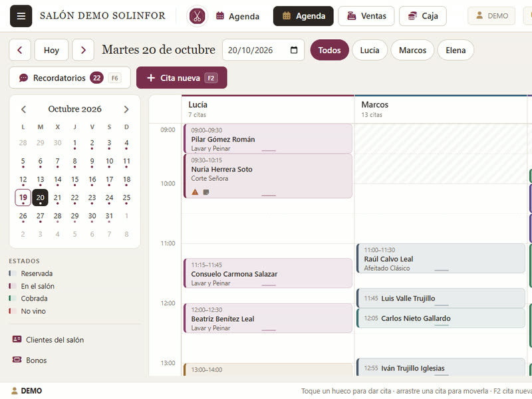Advance to the next day arrow
Screen dimensions: 532x399
[83, 51]
